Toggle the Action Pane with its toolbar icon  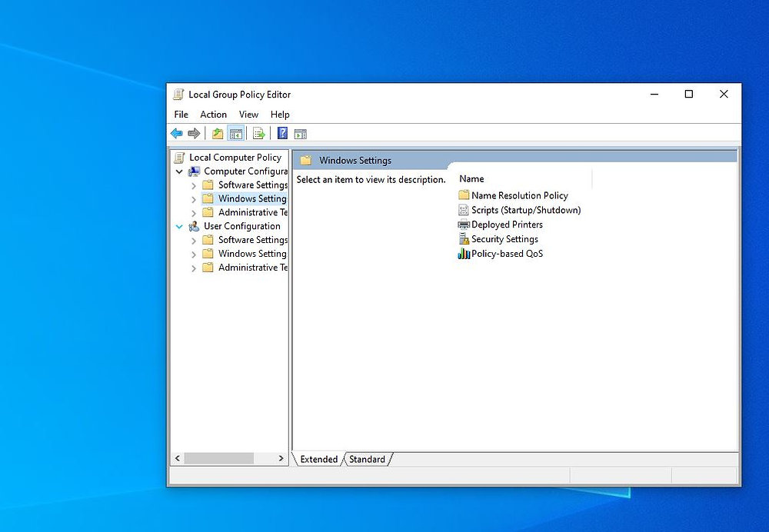(x=300, y=133)
